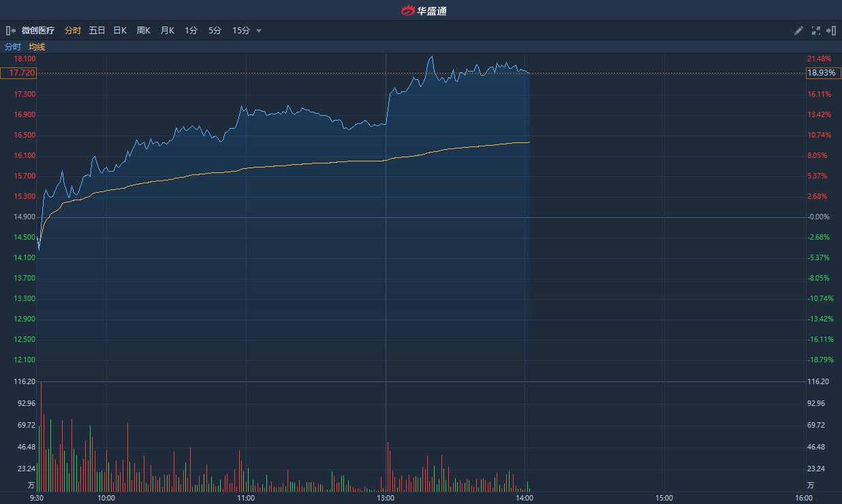
Task: Select the 周K weekly chart tab
Action: (143, 31)
